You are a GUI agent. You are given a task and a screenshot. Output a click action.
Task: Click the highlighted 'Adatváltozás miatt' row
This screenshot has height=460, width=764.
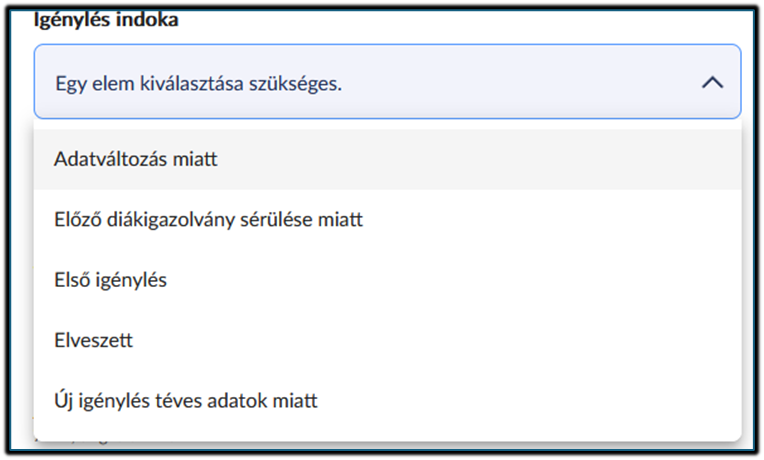[x=387, y=159]
